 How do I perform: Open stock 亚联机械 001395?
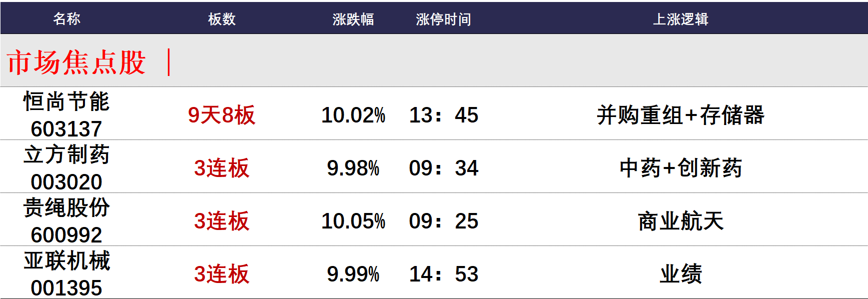pos(66,273)
